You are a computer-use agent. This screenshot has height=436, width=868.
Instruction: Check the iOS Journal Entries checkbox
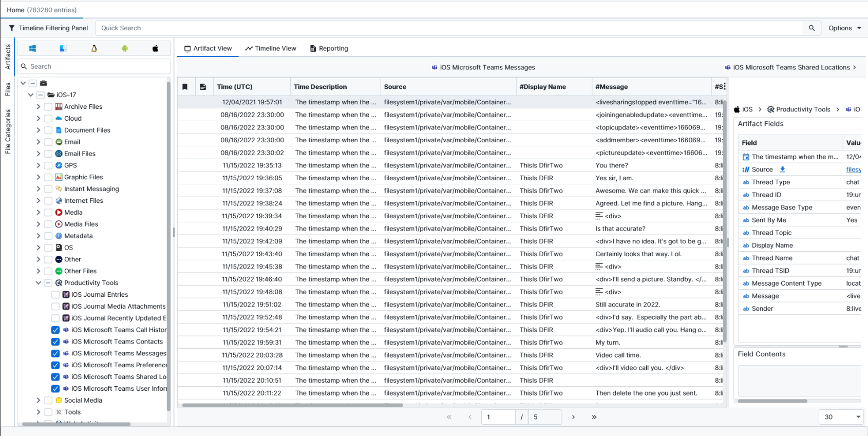point(55,295)
